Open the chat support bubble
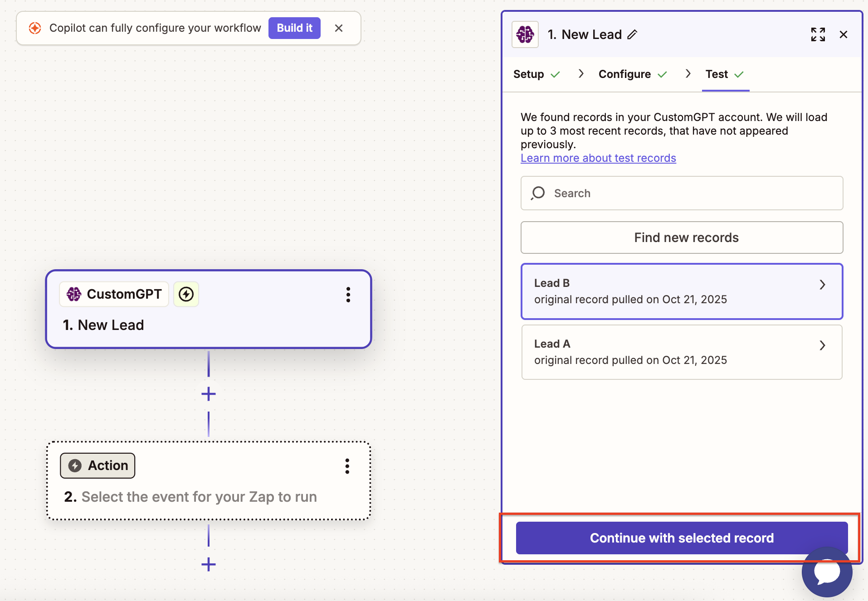 (x=827, y=572)
